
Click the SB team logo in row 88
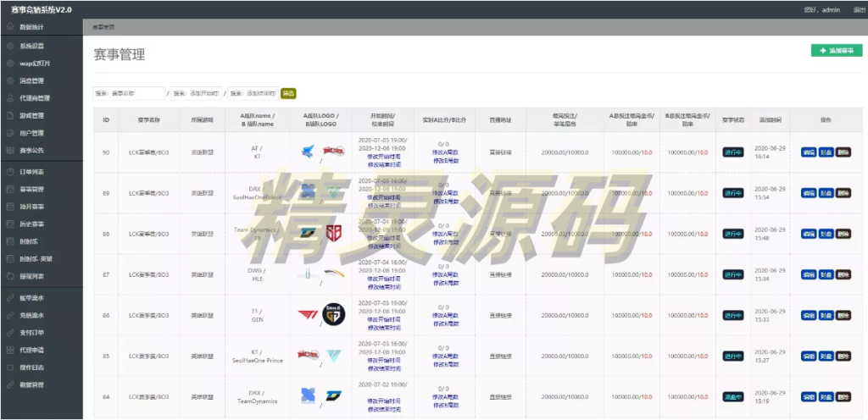(334, 233)
